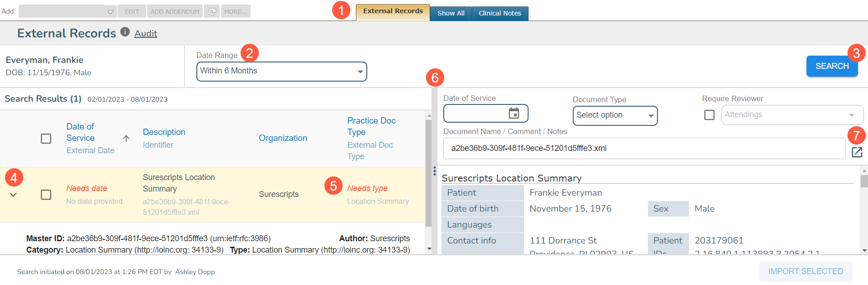The height and width of the screenshot is (285, 868).
Task: Enable the Require Reviewer checkbox
Action: 709,115
